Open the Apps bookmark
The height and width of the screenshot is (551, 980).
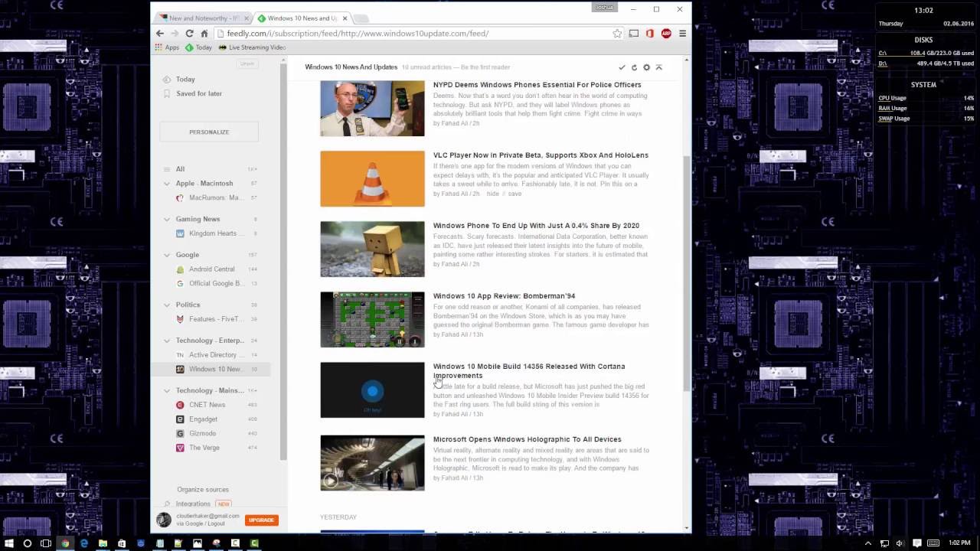click(x=167, y=47)
